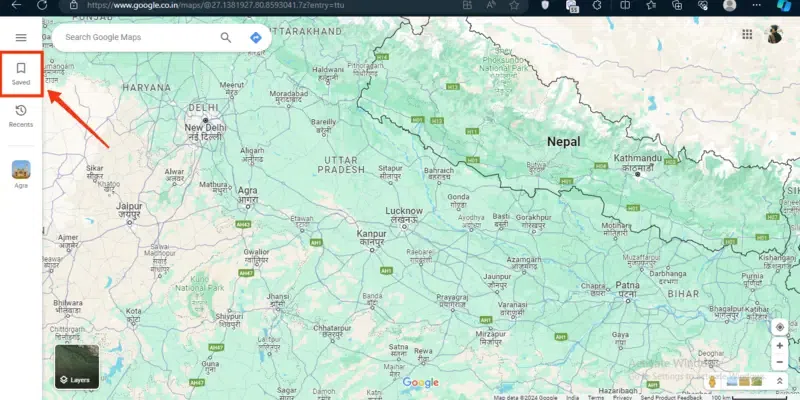
Task: Click the Kuno National Park label
Action: click(199, 283)
